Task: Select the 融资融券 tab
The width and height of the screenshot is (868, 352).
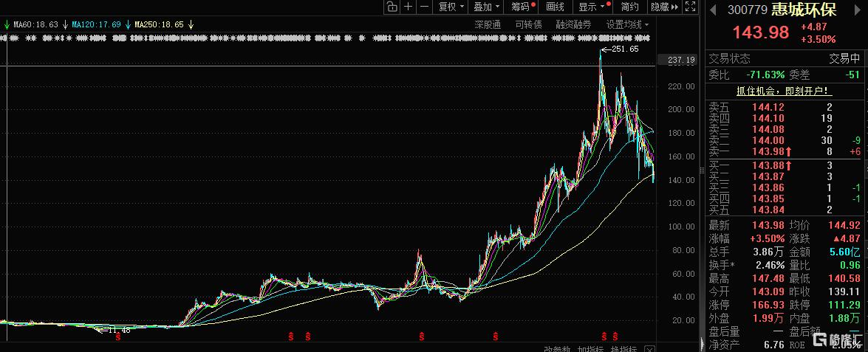Action: [x=573, y=24]
